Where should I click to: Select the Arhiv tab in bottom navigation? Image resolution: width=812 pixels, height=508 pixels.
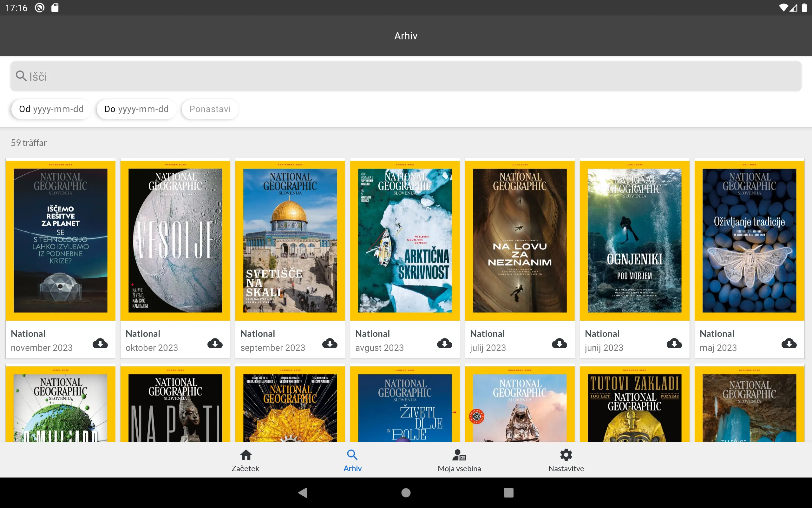coord(352,460)
